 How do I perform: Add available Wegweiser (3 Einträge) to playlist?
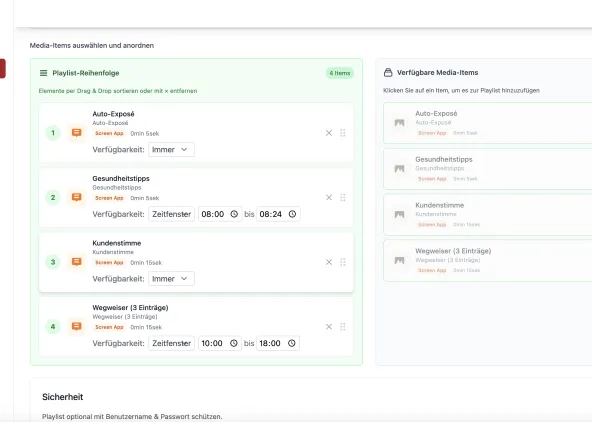tap(487, 260)
